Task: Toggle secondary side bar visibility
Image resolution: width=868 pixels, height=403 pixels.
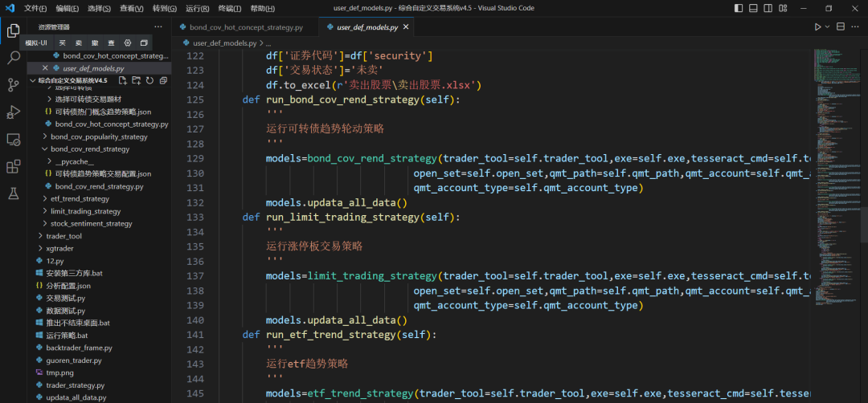Action: click(x=768, y=8)
